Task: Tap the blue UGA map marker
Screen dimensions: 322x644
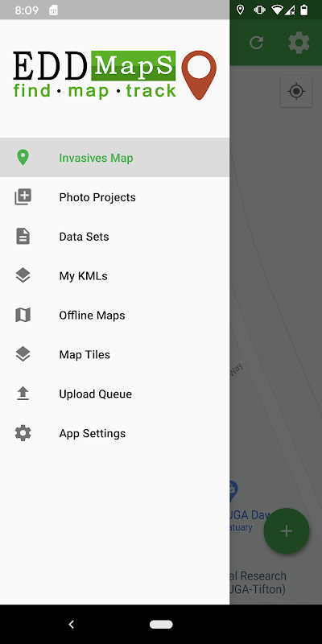Action: (233, 492)
